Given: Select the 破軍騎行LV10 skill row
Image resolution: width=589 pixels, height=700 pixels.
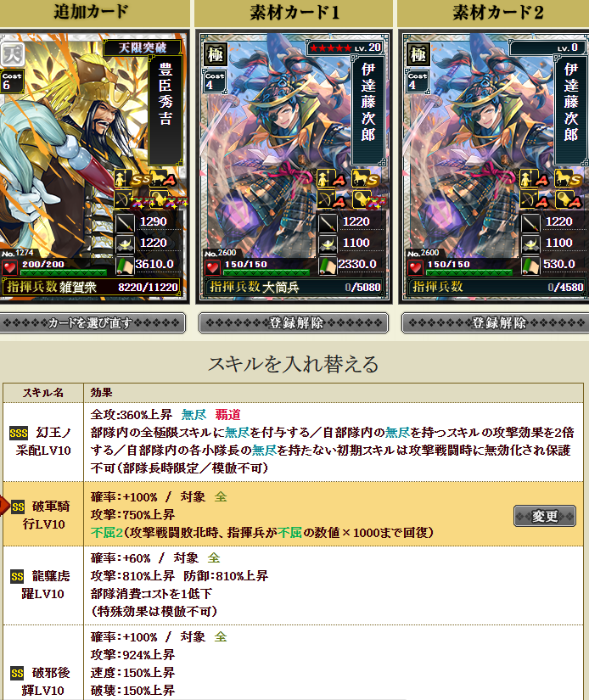Looking at the screenshot, I should click(293, 514).
